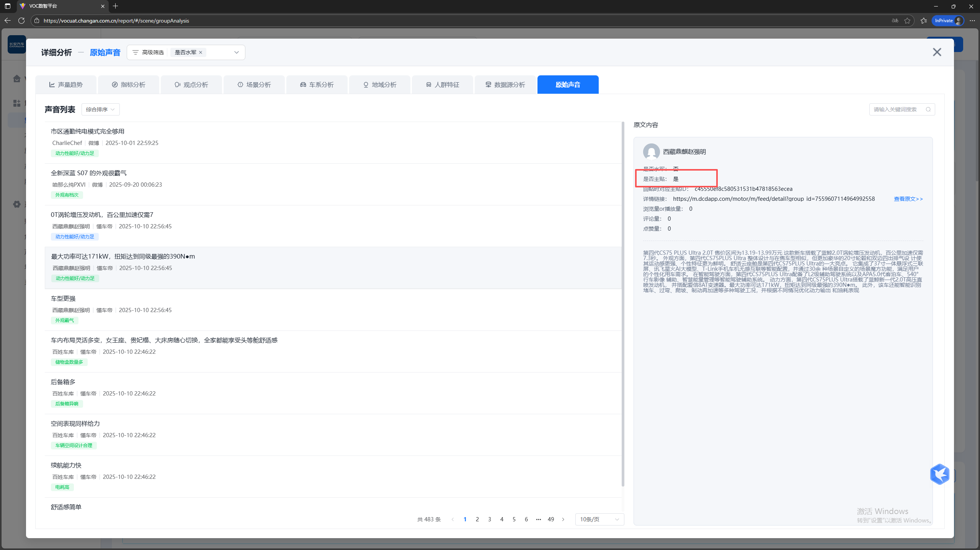Image resolution: width=980 pixels, height=550 pixels.
Task: Open the 10条/页 page size dropdown
Action: (599, 519)
